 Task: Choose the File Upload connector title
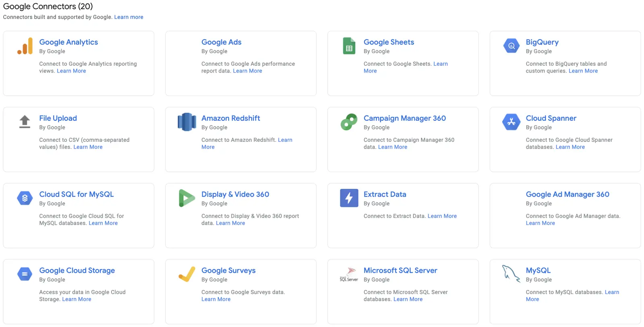[x=58, y=118]
